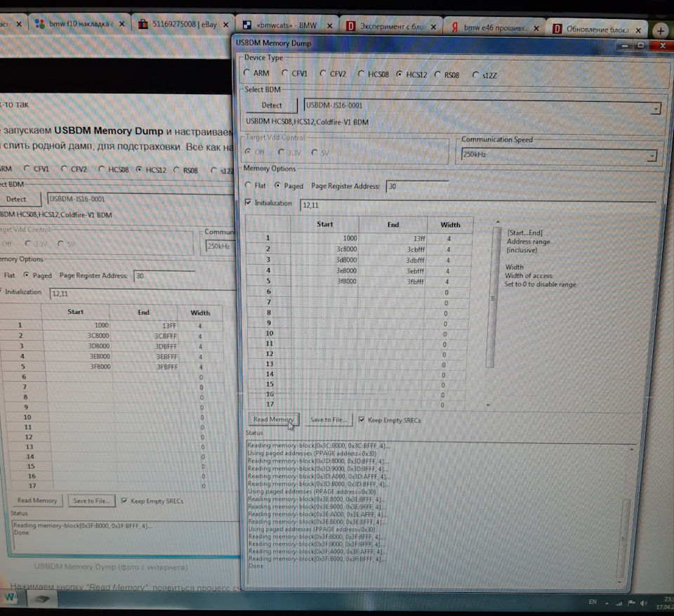Click the Yandex favicon on bmw e46 tab
674x616 pixels.
[x=455, y=28]
